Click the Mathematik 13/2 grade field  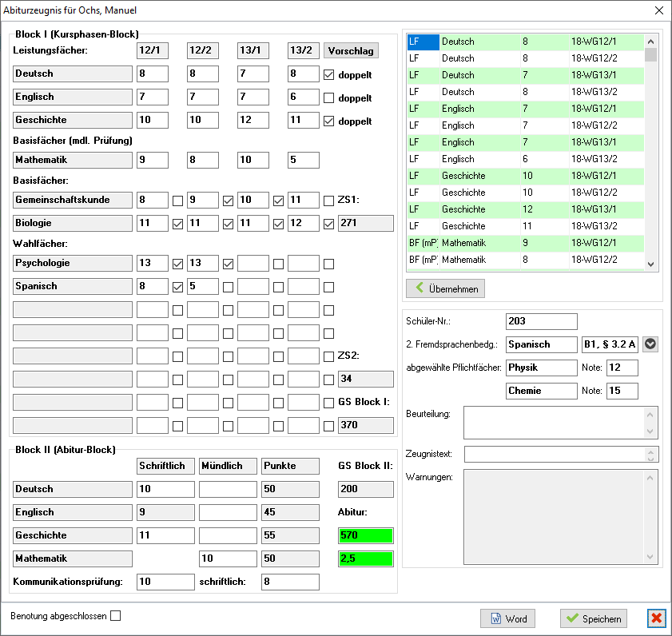pos(304,160)
